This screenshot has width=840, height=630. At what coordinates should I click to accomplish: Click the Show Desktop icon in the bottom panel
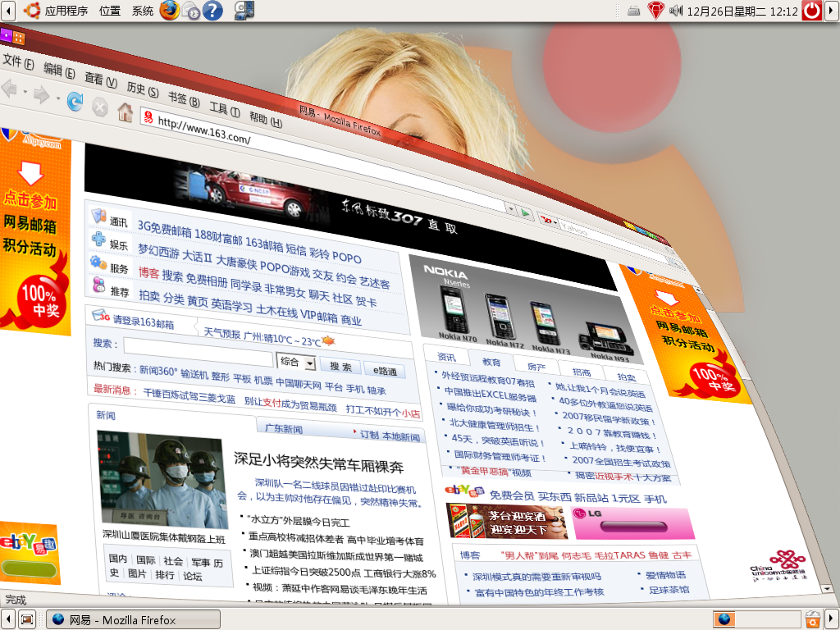(x=27, y=620)
